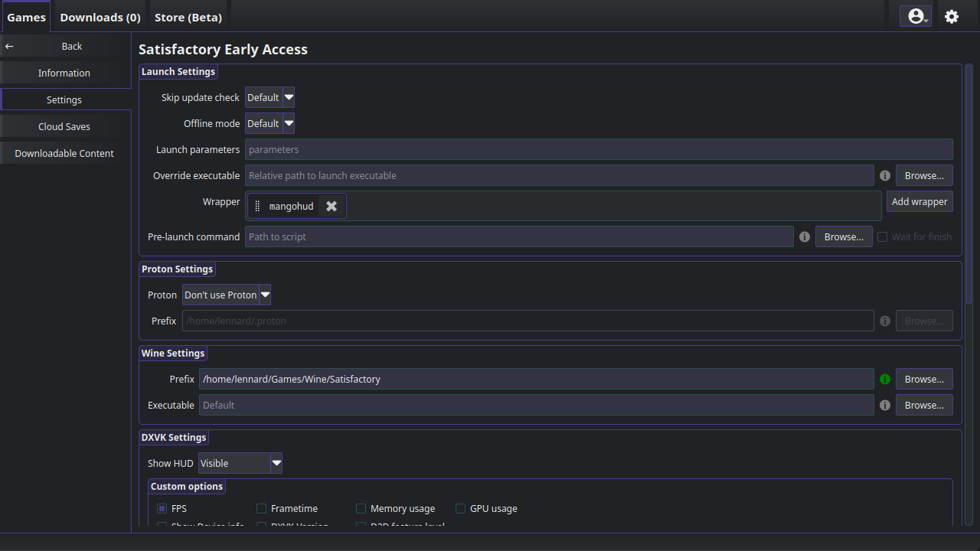
Task: Open the Information section
Action: 65,73
